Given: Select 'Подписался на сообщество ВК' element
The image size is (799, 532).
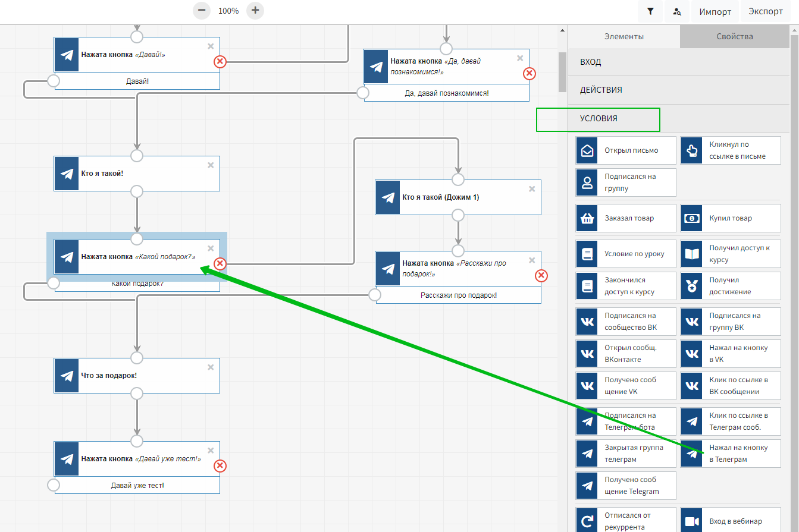Looking at the screenshot, I should coord(626,322).
